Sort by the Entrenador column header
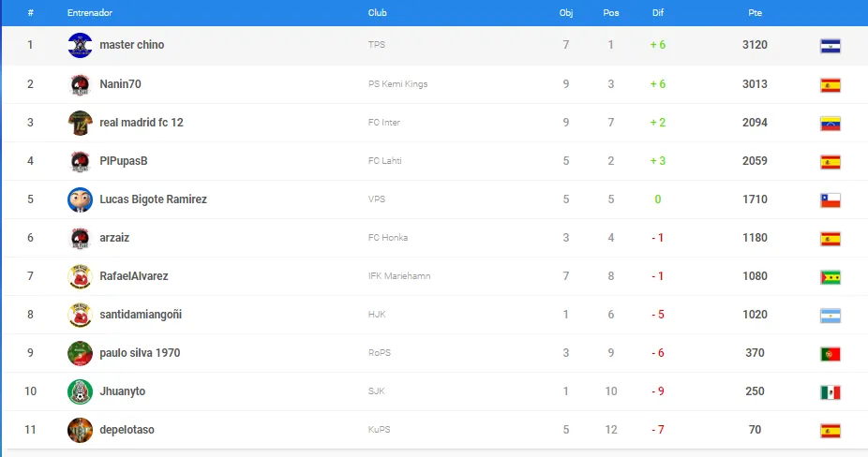868x457 pixels. (x=90, y=13)
